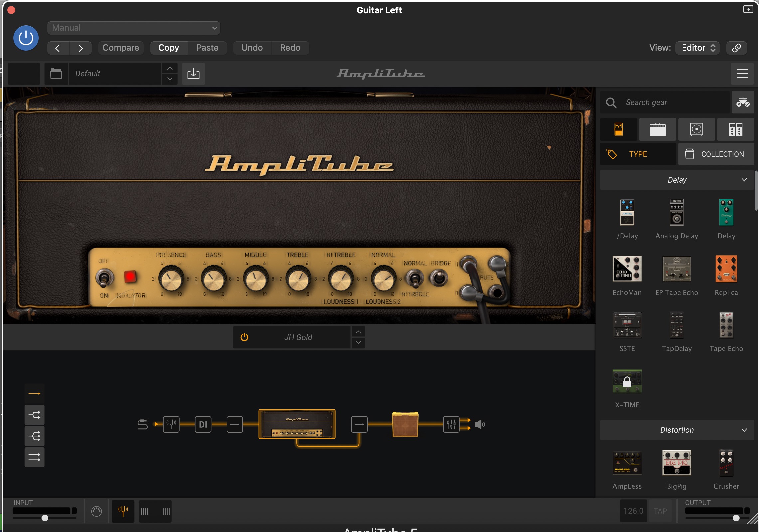The width and height of the screenshot is (759, 532).
Task: Select the cabinets gear tab
Action: pos(696,129)
